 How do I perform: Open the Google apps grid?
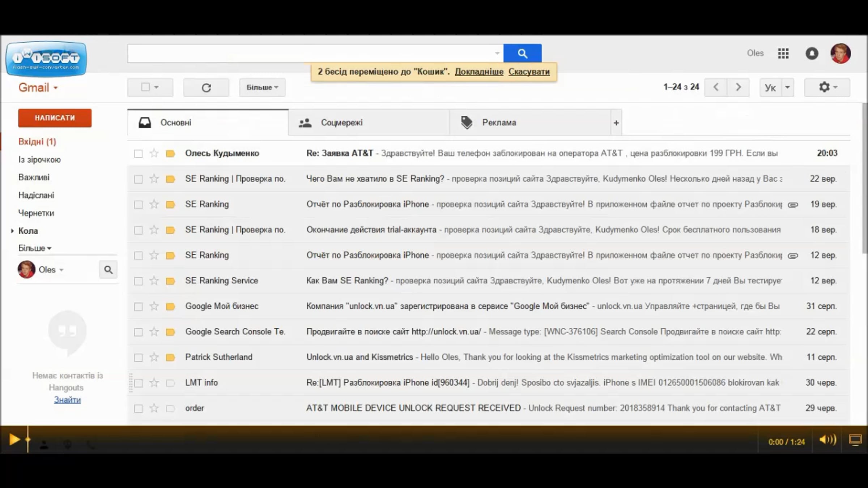pyautogui.click(x=783, y=53)
